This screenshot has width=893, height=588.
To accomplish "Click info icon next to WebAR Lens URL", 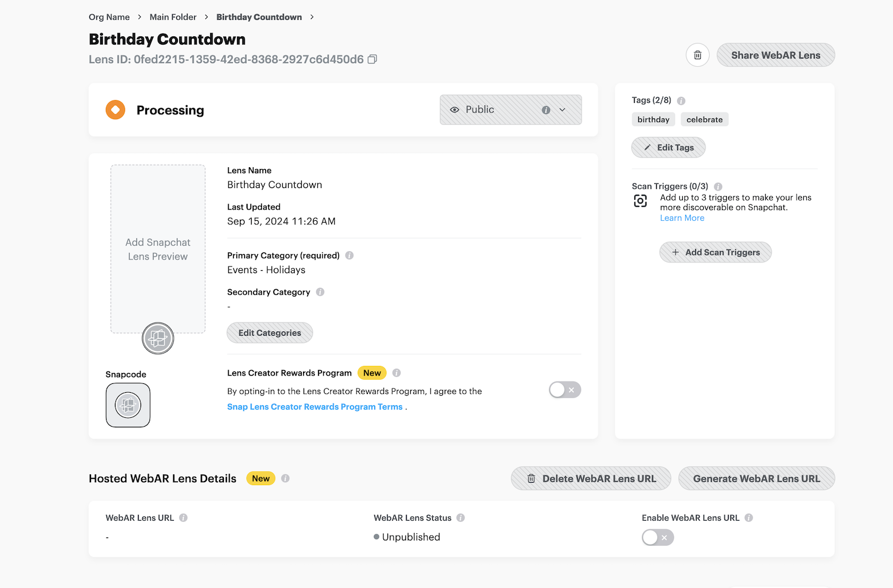I will [x=183, y=518].
